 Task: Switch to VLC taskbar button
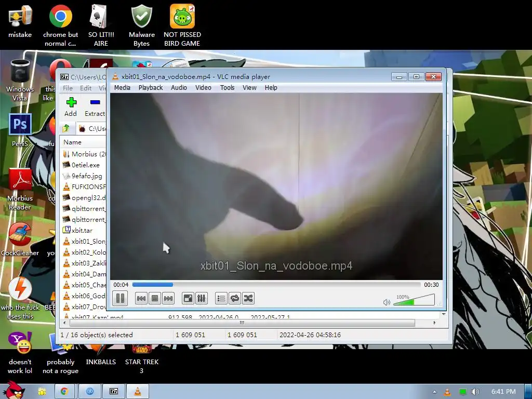tap(137, 392)
